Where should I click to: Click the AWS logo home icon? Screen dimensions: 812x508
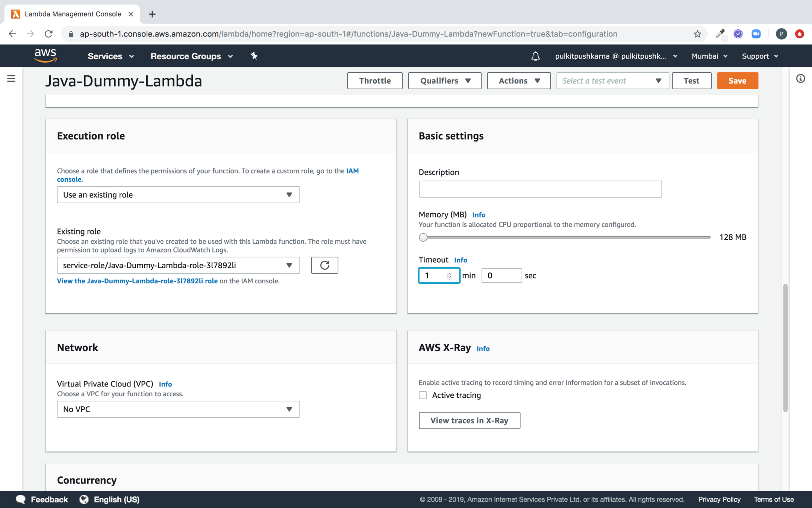coord(45,56)
